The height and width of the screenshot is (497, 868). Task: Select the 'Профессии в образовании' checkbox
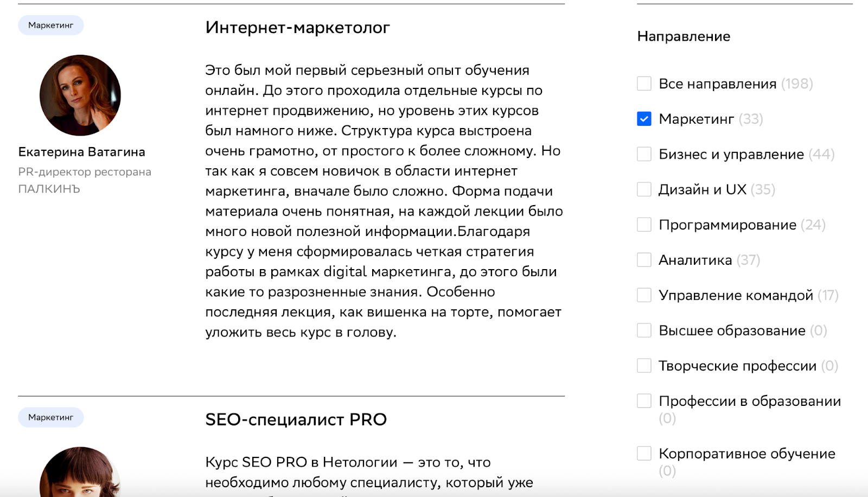coord(644,401)
